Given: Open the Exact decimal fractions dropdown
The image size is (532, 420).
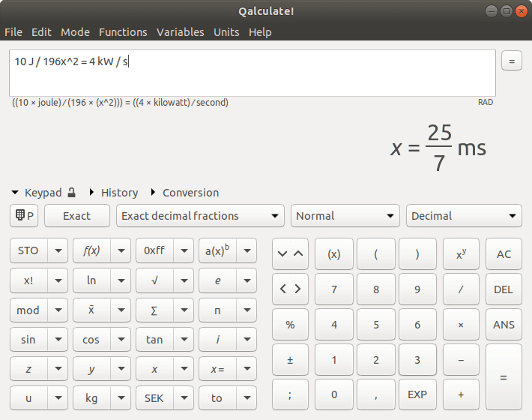Looking at the screenshot, I should pos(200,215).
